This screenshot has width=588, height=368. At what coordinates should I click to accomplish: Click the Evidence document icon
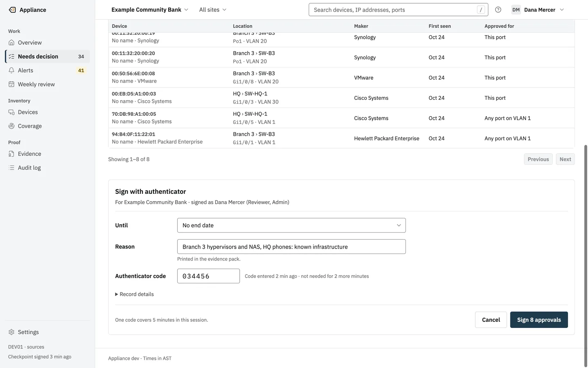pyautogui.click(x=11, y=154)
